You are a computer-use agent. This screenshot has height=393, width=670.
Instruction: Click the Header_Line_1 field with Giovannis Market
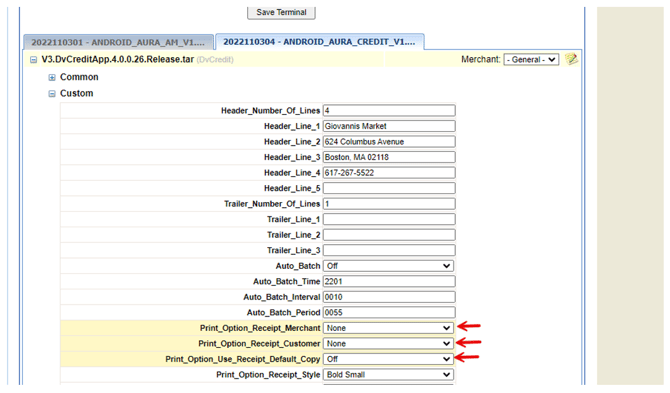[x=389, y=126]
